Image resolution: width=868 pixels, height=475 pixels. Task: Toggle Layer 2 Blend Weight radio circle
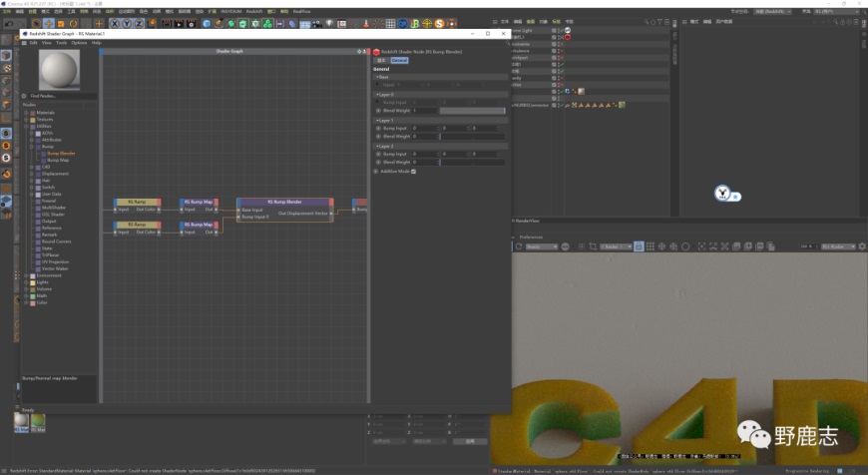(379, 163)
